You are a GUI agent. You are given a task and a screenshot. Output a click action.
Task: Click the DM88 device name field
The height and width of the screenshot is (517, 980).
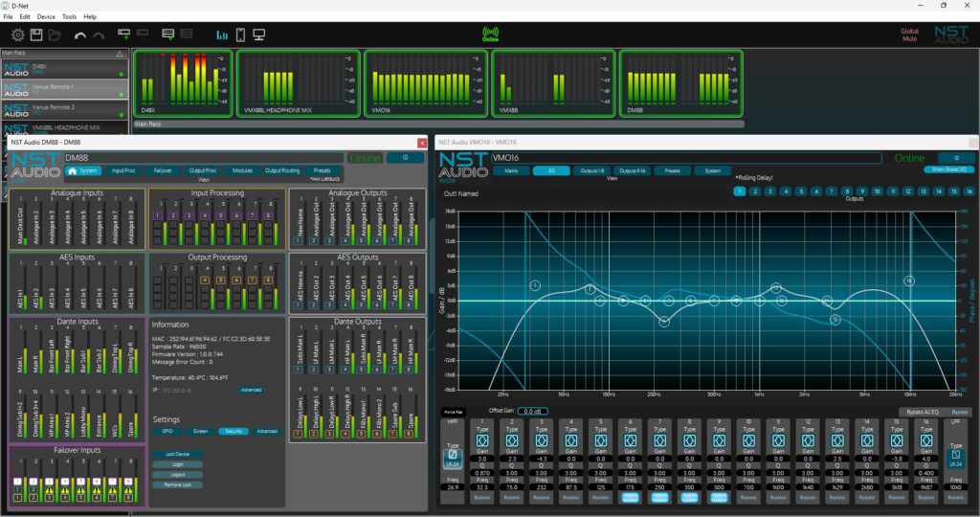pos(204,158)
